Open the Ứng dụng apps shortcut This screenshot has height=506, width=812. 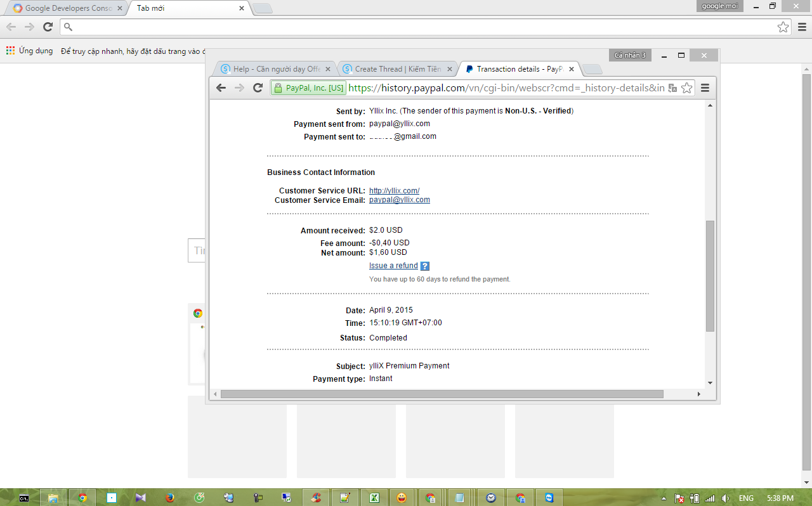coord(30,51)
